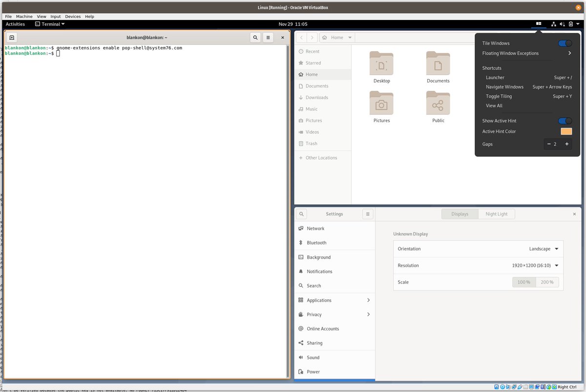Click the Launcher shortcut entry
The width and height of the screenshot is (586, 392).
pyautogui.click(x=529, y=78)
